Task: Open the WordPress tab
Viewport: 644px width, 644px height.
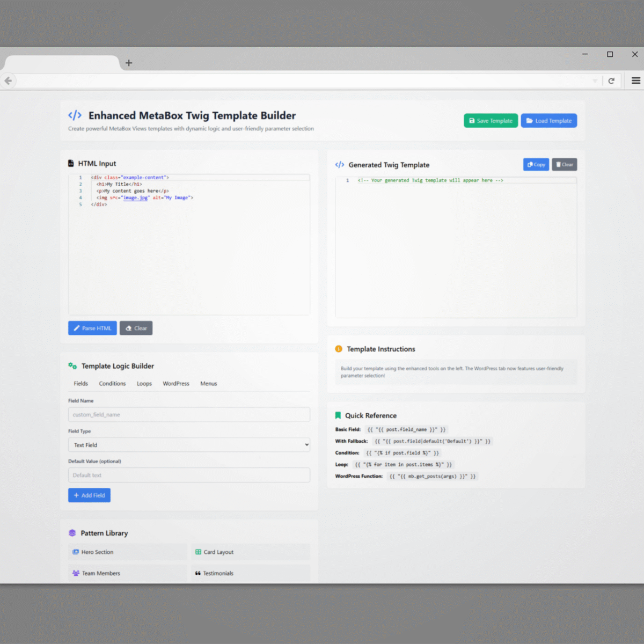Action: point(176,384)
